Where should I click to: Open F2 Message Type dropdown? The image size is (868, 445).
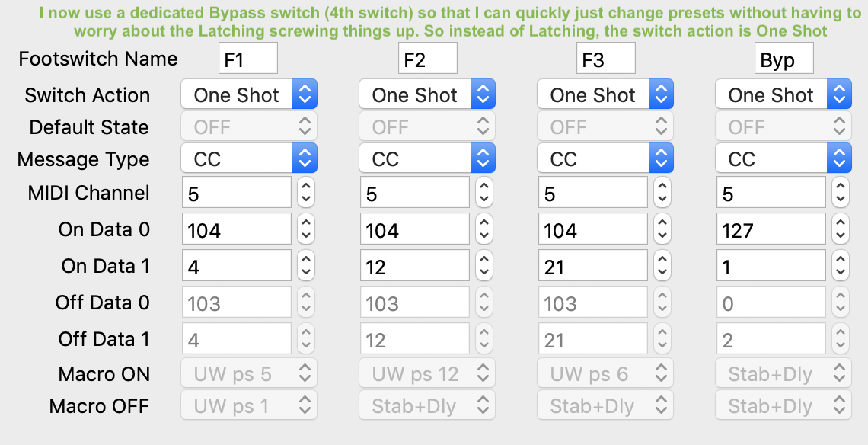pos(427,159)
